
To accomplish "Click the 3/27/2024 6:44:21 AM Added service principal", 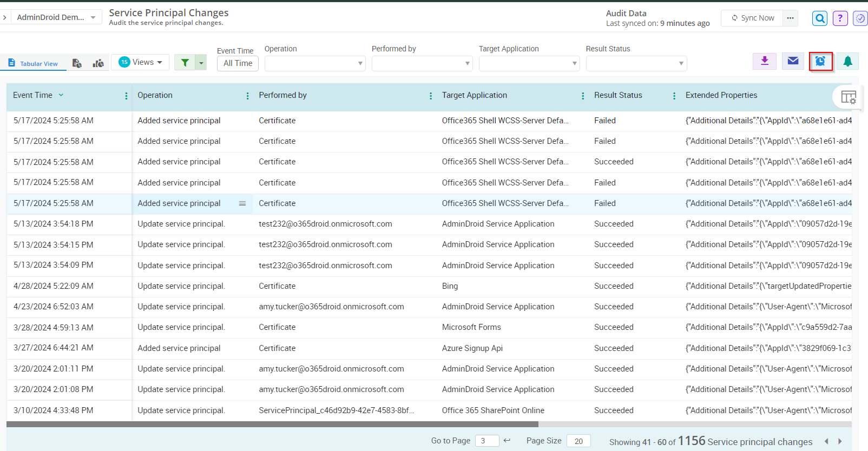I will tap(179, 348).
